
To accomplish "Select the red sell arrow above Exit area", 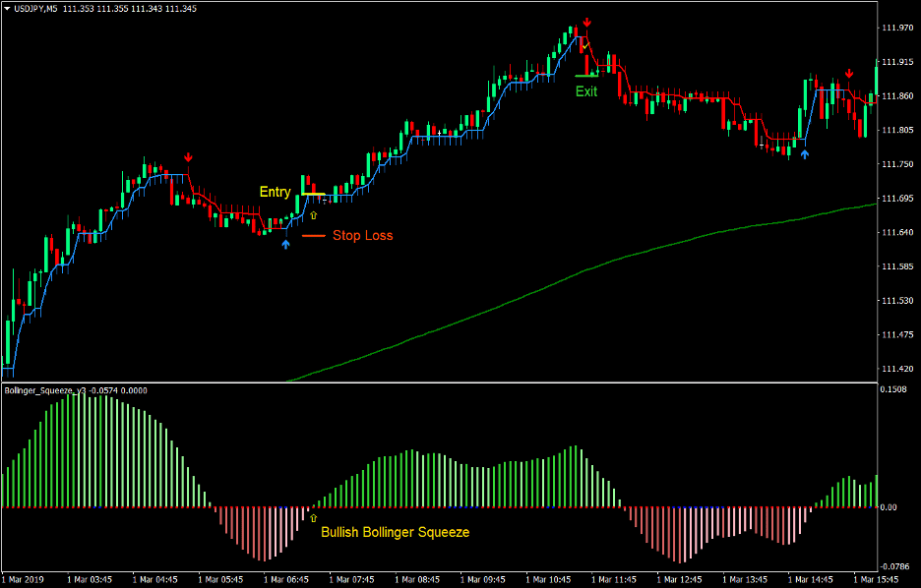I will pyautogui.click(x=586, y=22).
